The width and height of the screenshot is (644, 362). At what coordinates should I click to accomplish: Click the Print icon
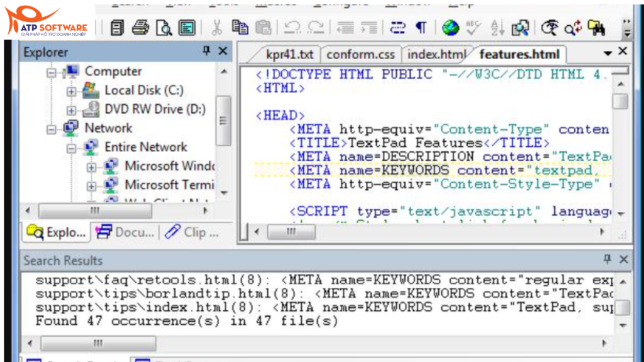coord(141,28)
